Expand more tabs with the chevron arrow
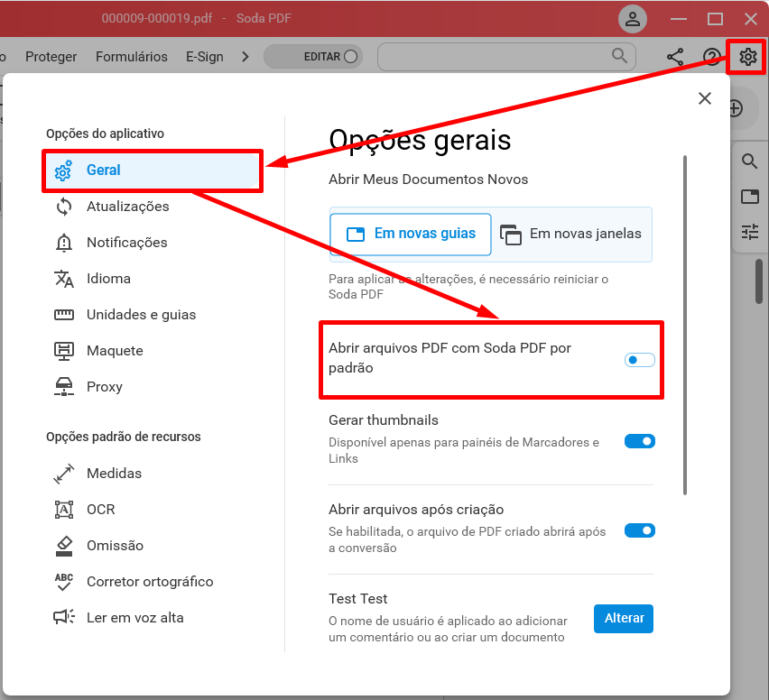The height and width of the screenshot is (700, 769). pos(246,57)
